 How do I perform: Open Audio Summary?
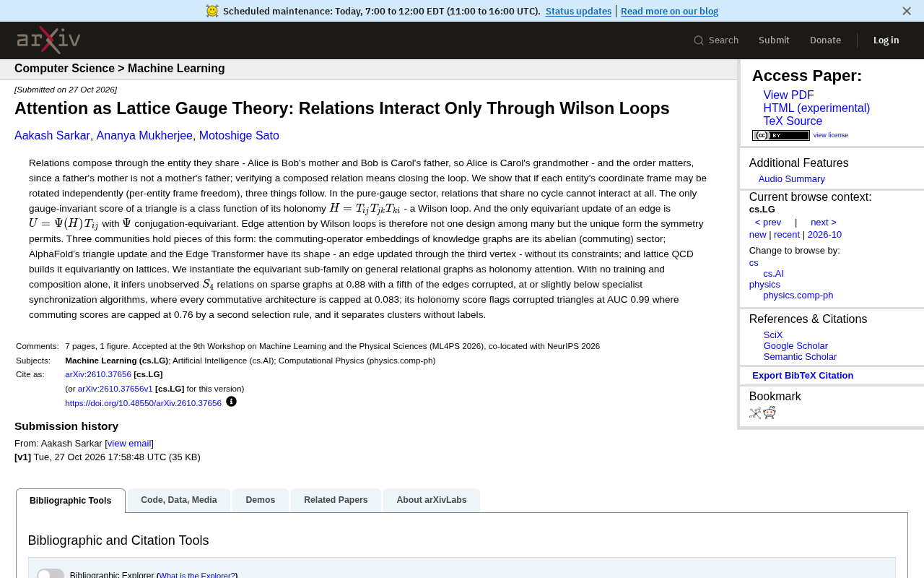coord(791,179)
